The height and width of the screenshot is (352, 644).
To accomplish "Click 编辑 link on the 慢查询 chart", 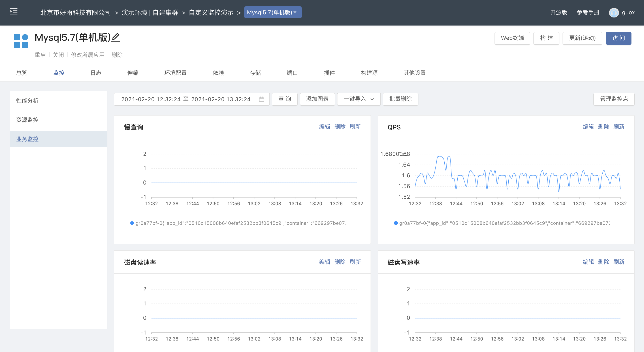I will click(324, 127).
